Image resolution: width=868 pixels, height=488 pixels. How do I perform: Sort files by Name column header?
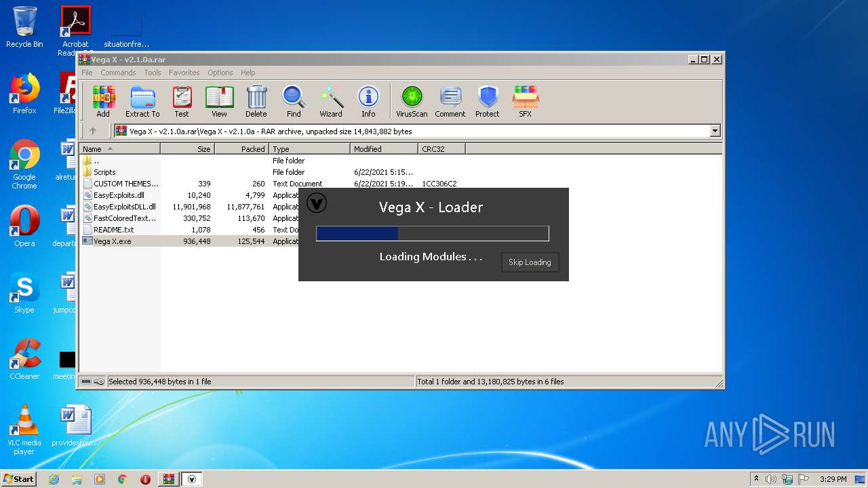click(x=120, y=148)
